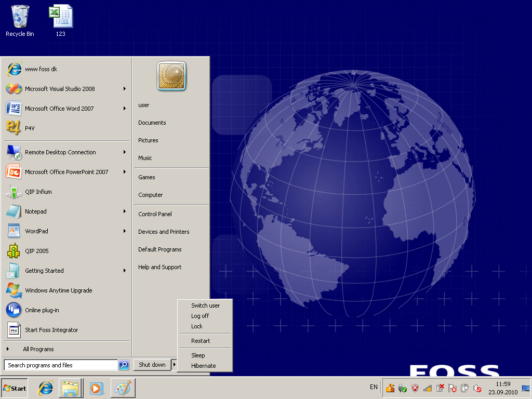Expand PowerPoint 2007 jump list arrow

click(x=125, y=172)
